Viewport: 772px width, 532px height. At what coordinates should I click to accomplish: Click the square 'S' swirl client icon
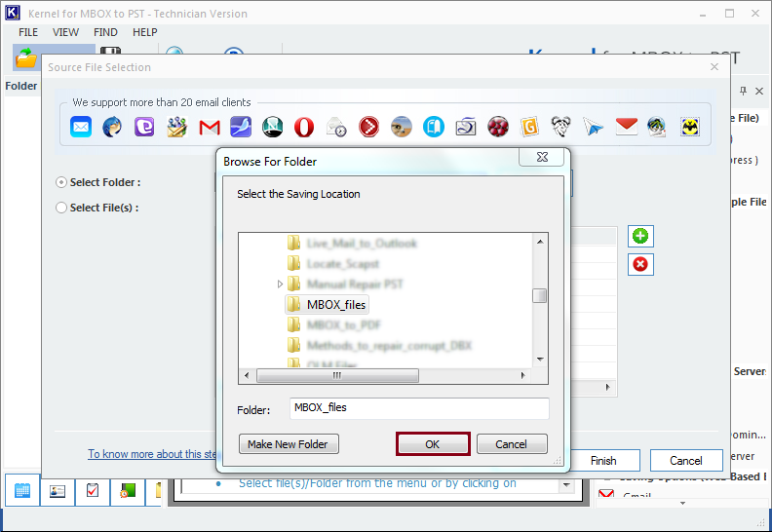tap(466, 127)
